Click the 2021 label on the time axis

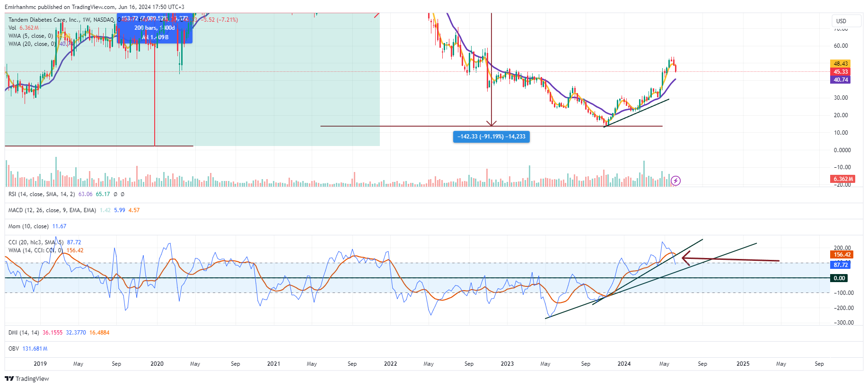pyautogui.click(x=273, y=364)
